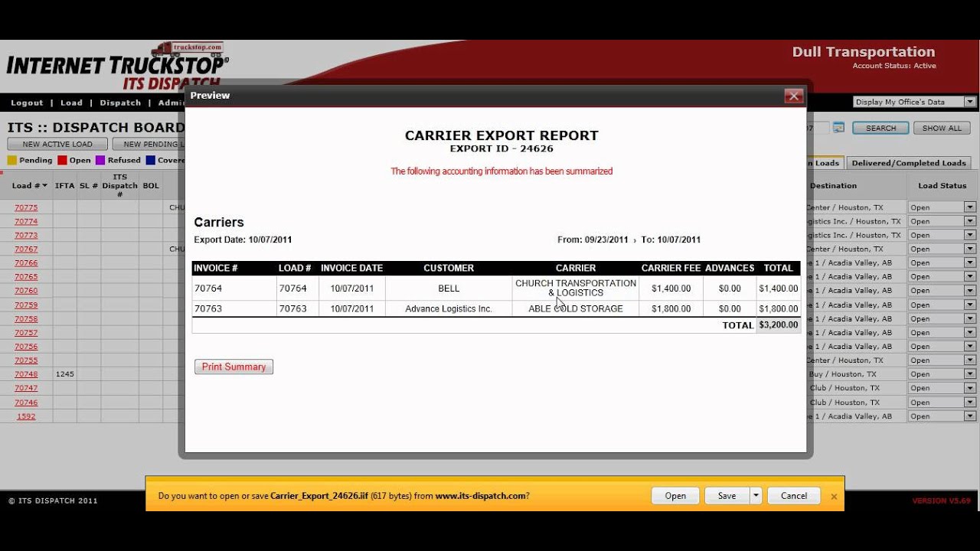Open load 70774 link
Viewport: 980px width, 551px height.
(x=26, y=221)
